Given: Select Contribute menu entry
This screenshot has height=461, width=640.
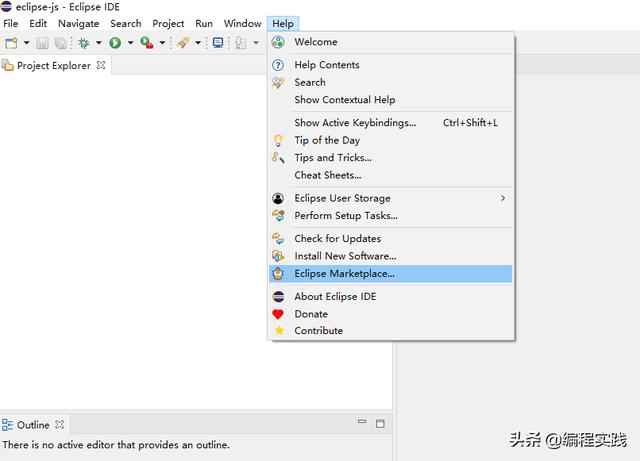Looking at the screenshot, I should click(x=391, y=331).
